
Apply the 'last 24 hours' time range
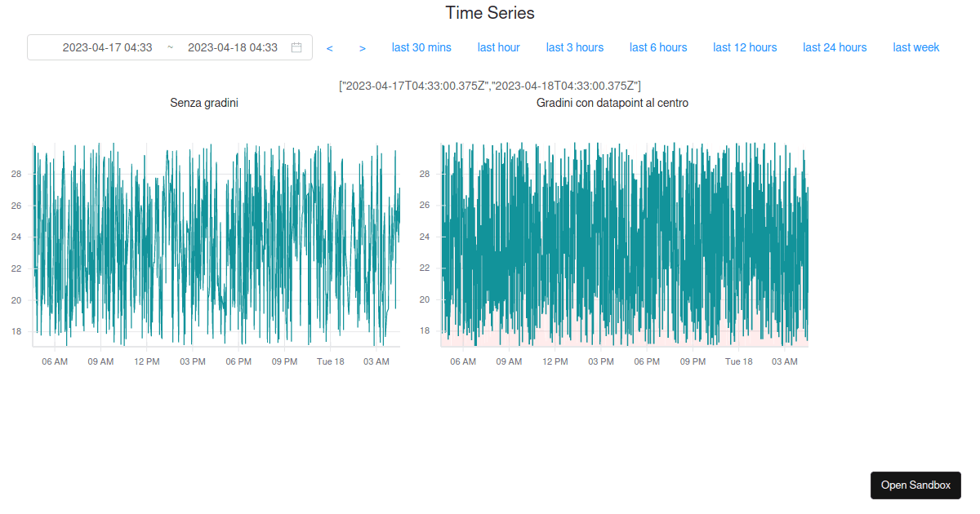coord(835,47)
